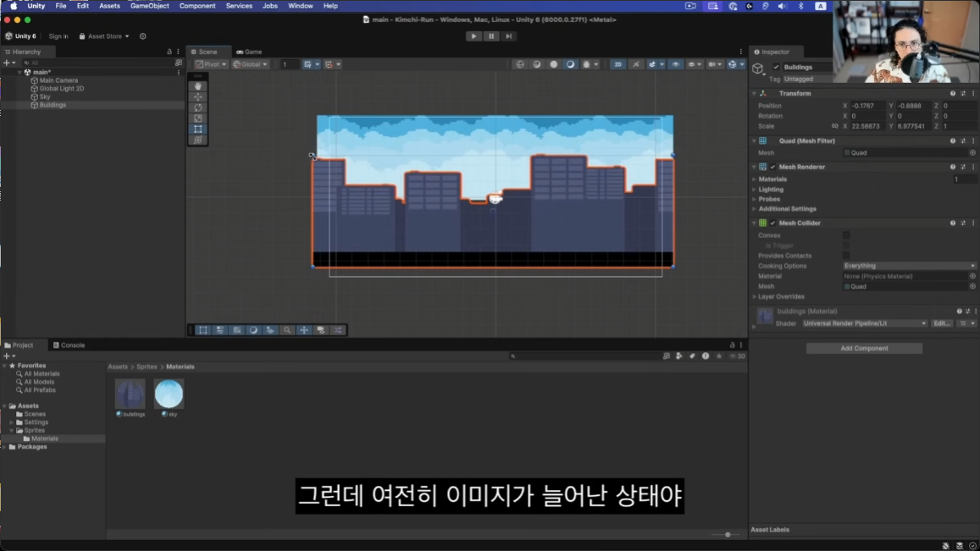The image size is (980, 551).
Task: Click the Bluetooth menu bar icon
Action: pyautogui.click(x=800, y=6)
